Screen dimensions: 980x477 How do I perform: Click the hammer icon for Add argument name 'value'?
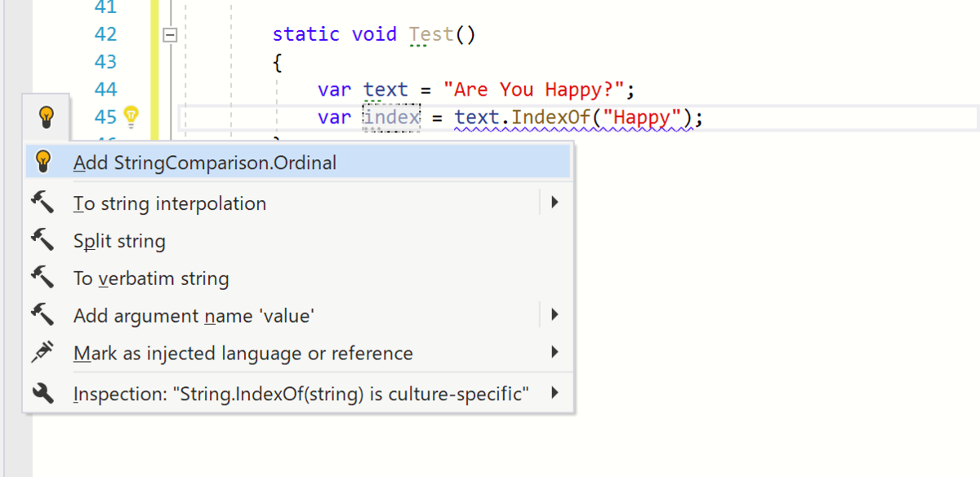pyautogui.click(x=45, y=314)
